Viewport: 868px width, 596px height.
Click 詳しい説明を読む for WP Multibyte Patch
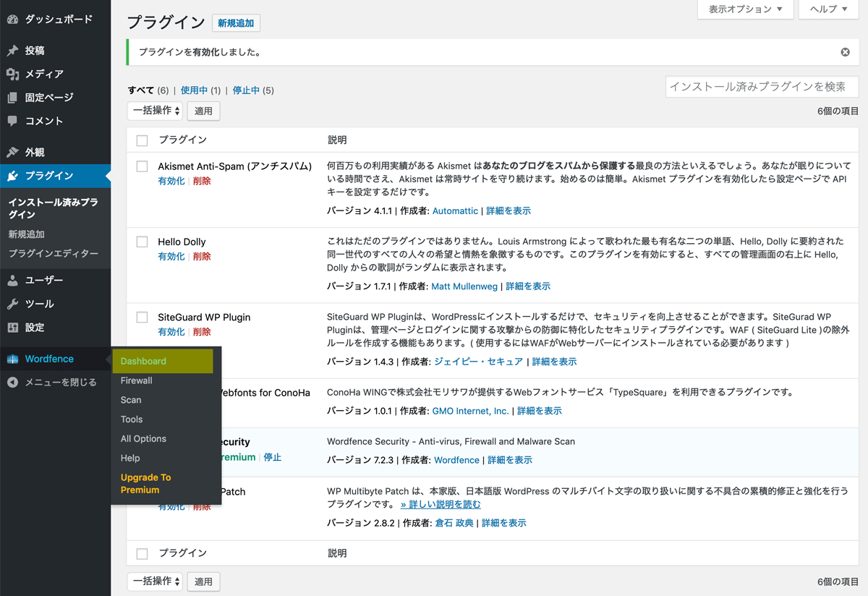pyautogui.click(x=441, y=504)
